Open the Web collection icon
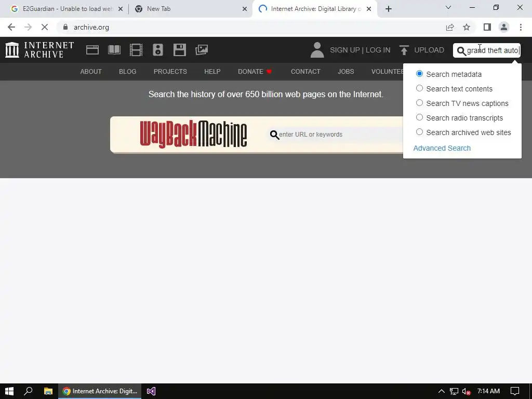This screenshot has height=399, width=532. 92,50
